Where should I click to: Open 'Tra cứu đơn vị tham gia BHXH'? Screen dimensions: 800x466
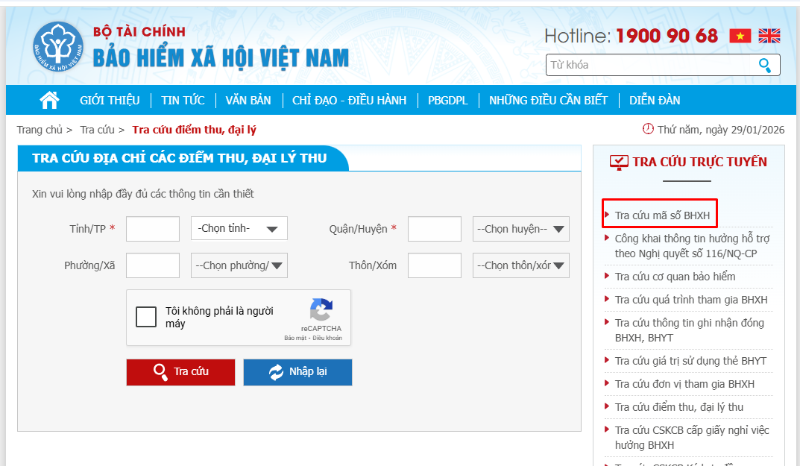point(684,384)
